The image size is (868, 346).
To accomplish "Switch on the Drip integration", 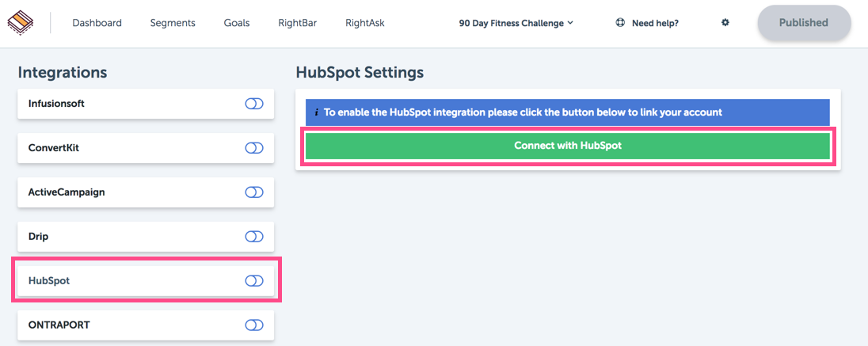I will pos(254,237).
